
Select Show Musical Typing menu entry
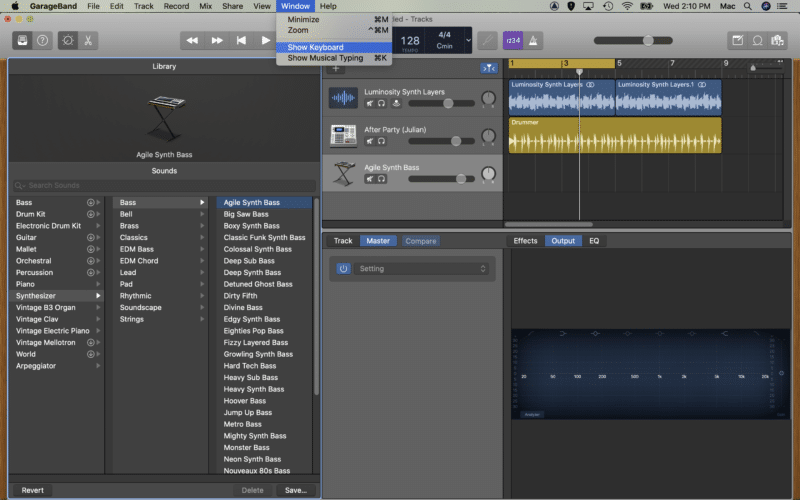click(x=334, y=58)
